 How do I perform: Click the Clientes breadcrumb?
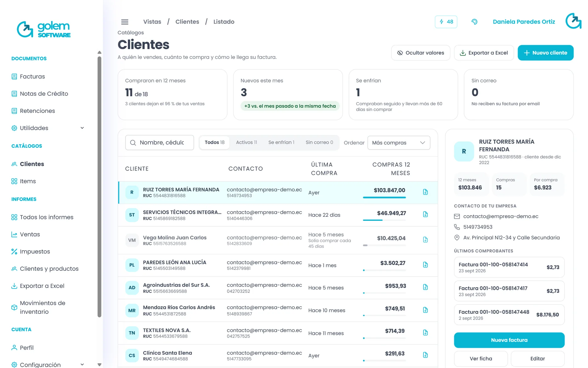(x=187, y=22)
